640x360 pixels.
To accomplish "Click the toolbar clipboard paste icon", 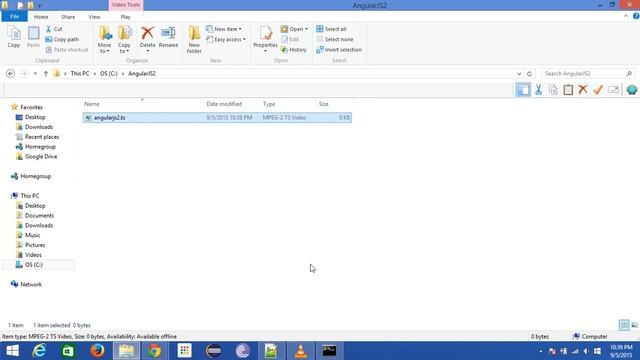I will point(568,90).
